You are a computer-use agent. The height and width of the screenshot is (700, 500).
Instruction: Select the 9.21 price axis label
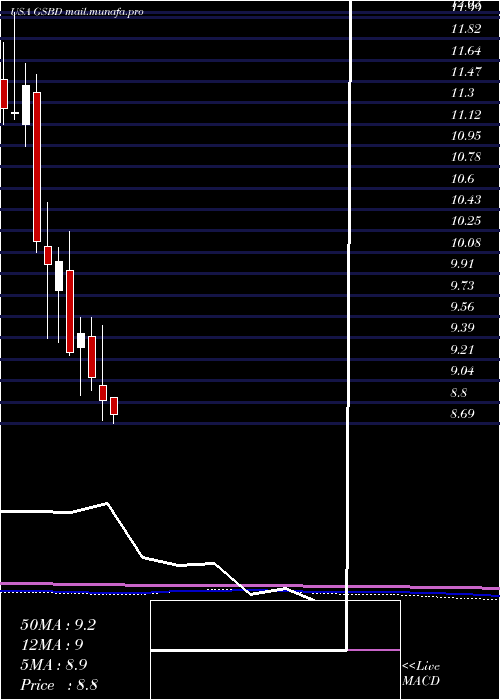[x=463, y=349]
